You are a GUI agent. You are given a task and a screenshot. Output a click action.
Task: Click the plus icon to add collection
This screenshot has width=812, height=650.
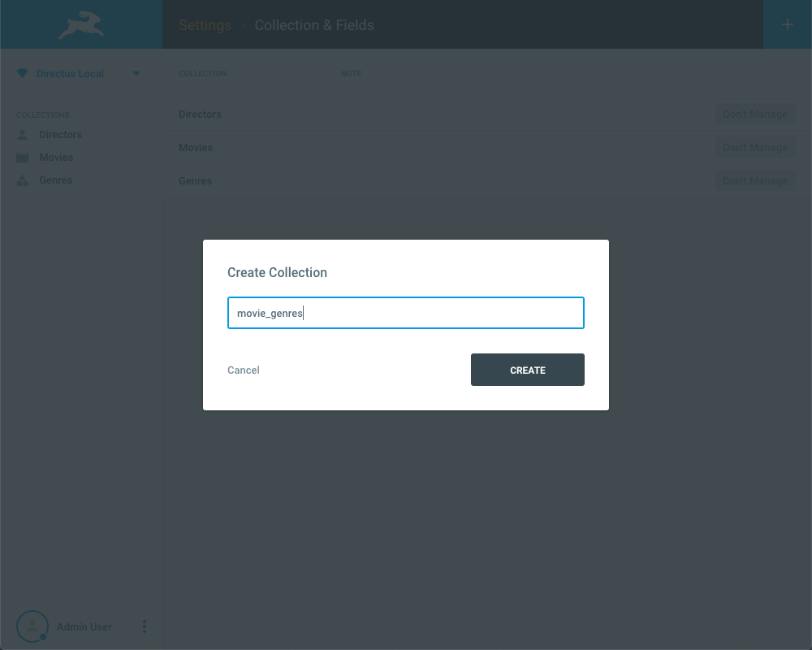(787, 24)
